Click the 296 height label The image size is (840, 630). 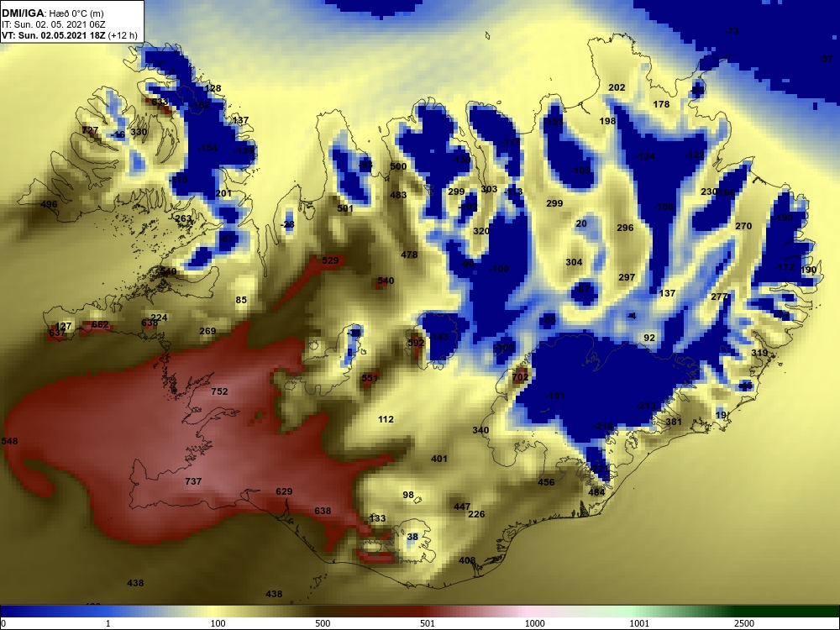(625, 228)
